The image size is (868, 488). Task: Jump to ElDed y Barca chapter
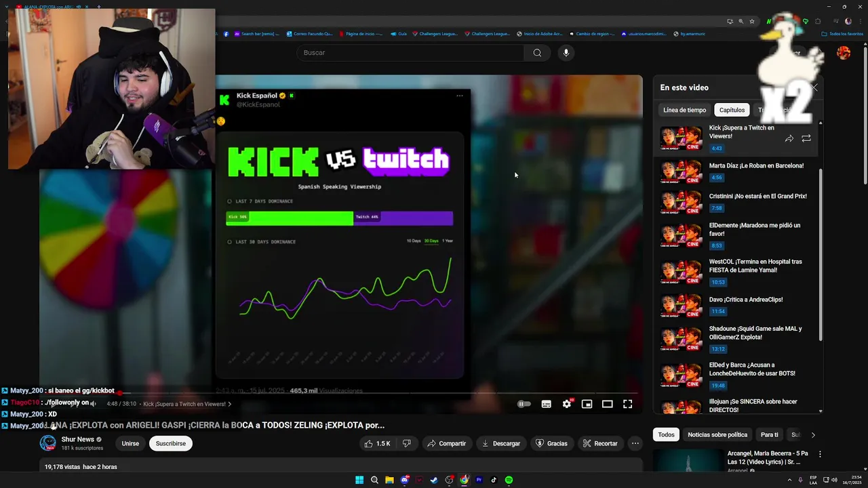736,375
